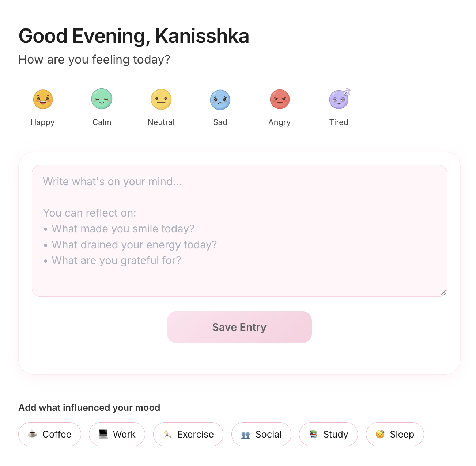Toggle the Exercise influence tag
This screenshot has height=466, width=476.
[188, 434]
